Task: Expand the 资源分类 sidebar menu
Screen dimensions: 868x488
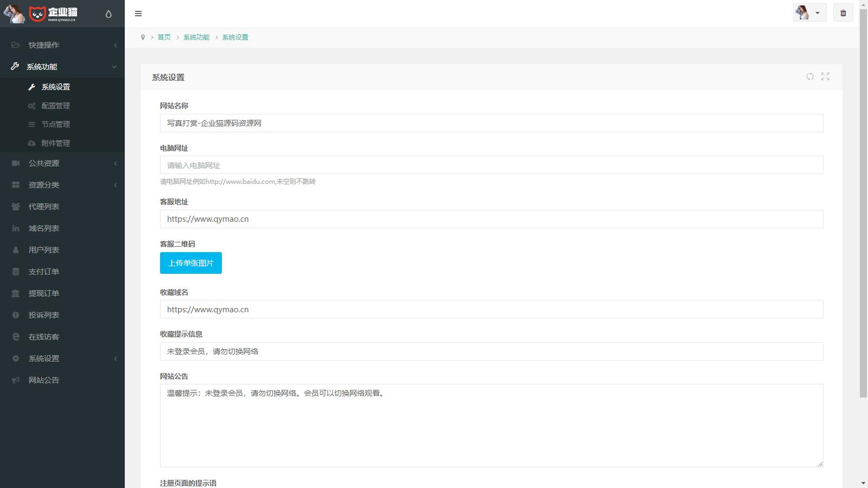Action: coord(43,185)
